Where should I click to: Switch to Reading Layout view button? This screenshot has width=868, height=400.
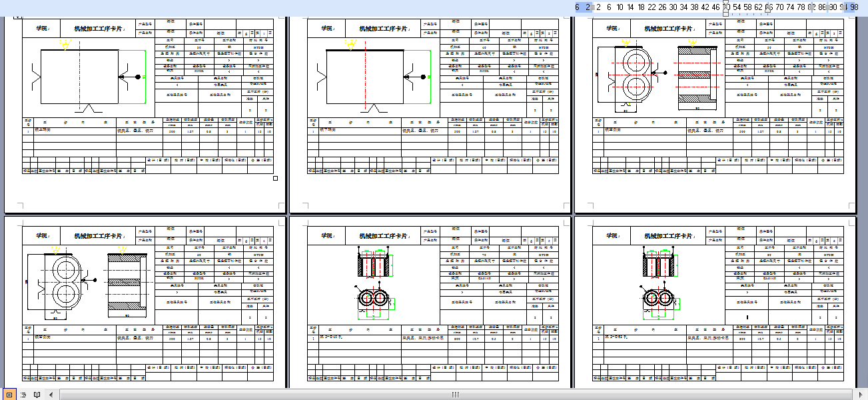tap(37, 395)
